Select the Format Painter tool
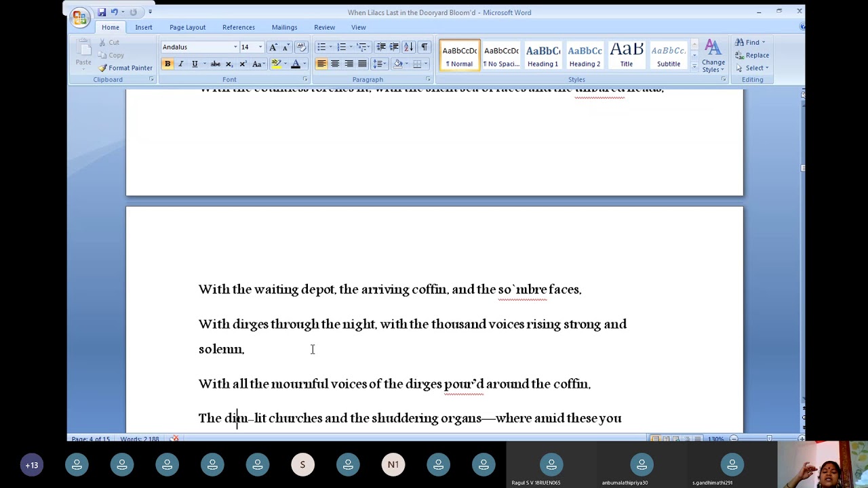Viewport: 868px width, 488px height. pos(125,68)
